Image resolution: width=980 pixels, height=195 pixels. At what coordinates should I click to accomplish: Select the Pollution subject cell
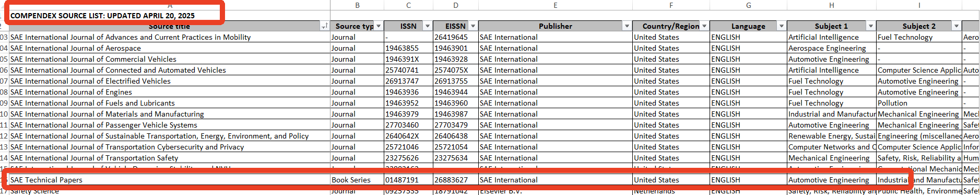coord(919,103)
